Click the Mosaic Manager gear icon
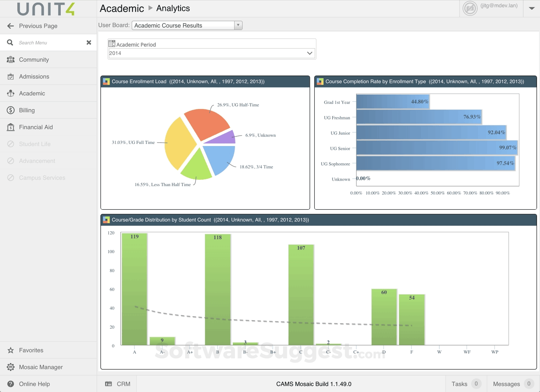The width and height of the screenshot is (540, 392). [10, 367]
